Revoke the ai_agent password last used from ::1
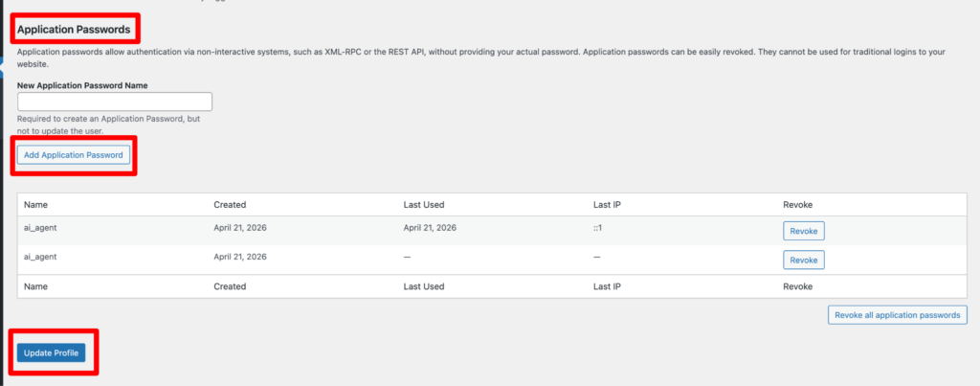 (x=804, y=231)
